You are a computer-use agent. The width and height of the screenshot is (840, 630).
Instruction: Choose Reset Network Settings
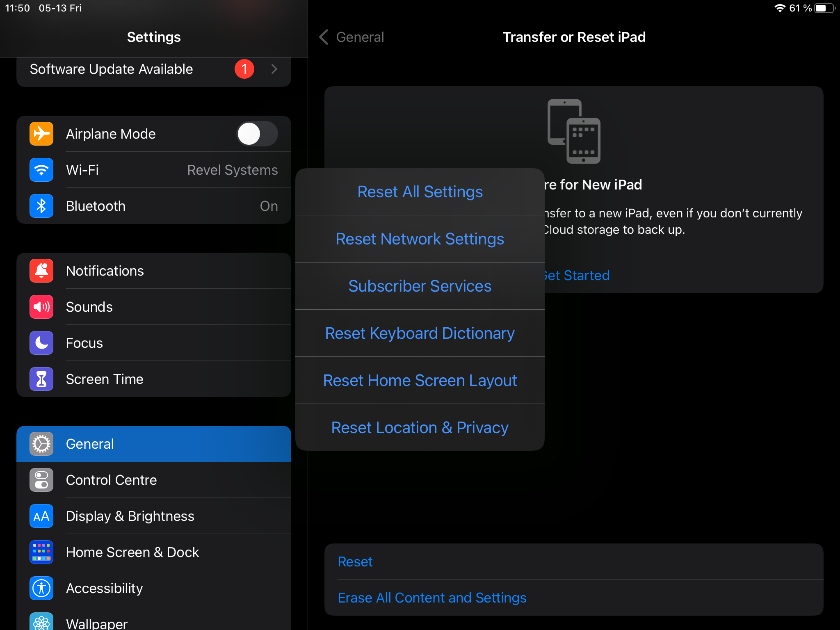[x=420, y=239]
